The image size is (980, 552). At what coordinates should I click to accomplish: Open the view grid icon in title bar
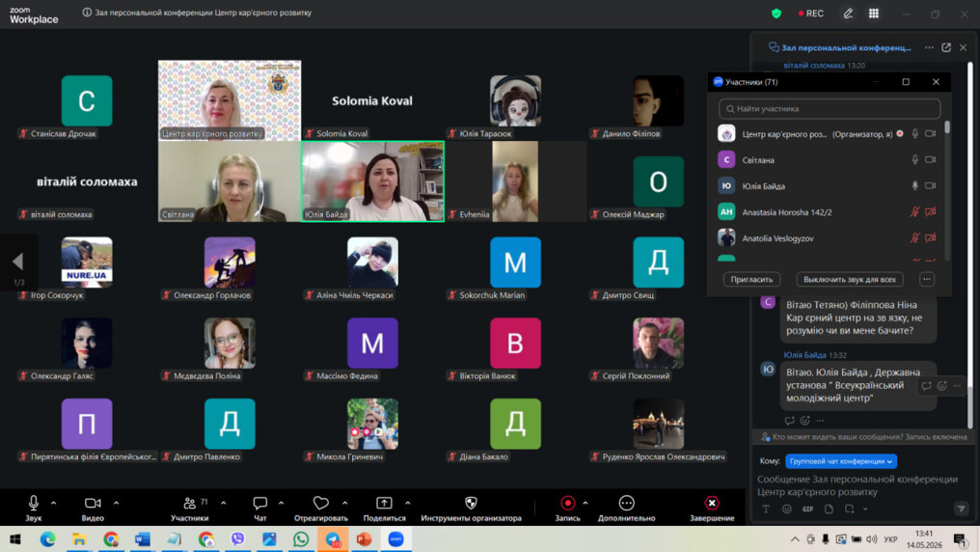coord(874,14)
